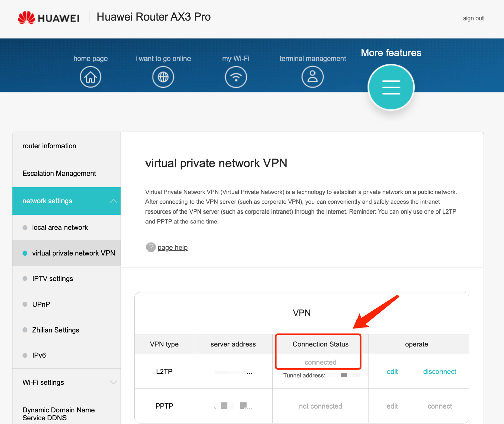Click the Huawei logo
Viewport: 504px width, 424px height.
[48, 17]
